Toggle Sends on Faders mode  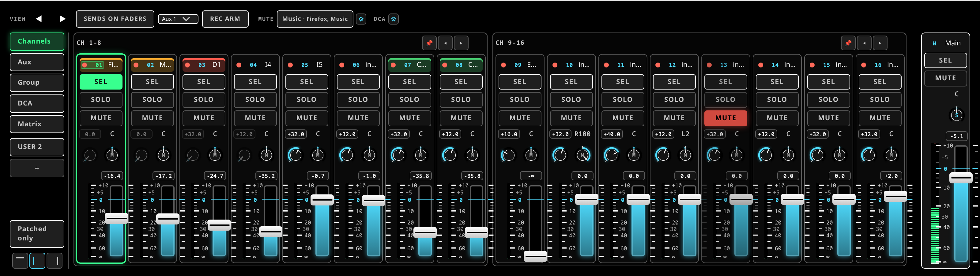coord(115,19)
